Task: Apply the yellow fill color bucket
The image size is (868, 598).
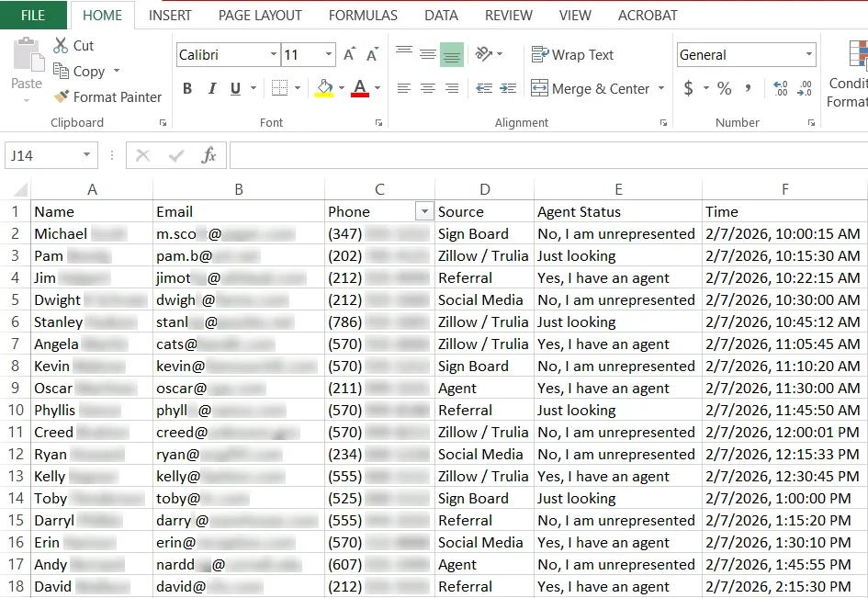Action: pyautogui.click(x=324, y=88)
